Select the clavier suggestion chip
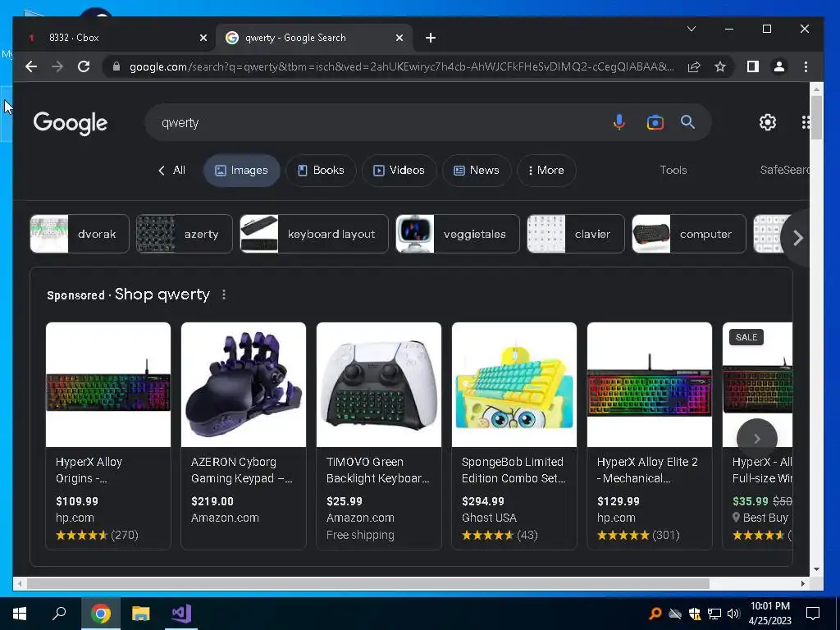Viewport: 840px width, 630px height. pos(576,234)
